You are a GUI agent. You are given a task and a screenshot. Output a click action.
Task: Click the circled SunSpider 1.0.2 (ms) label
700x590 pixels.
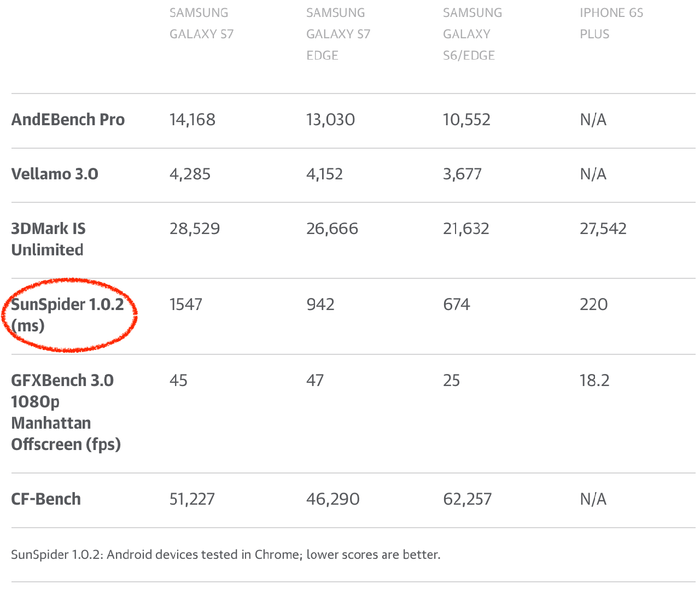pyautogui.click(x=67, y=315)
